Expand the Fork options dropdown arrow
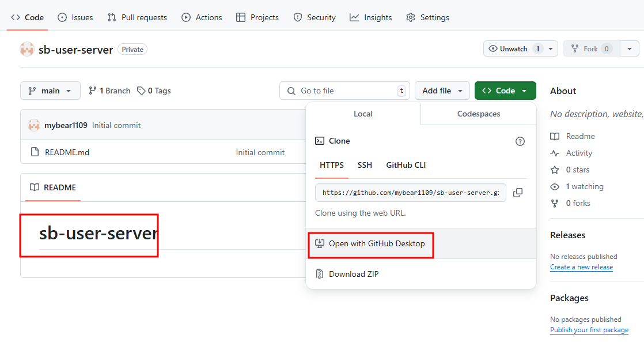 point(629,48)
